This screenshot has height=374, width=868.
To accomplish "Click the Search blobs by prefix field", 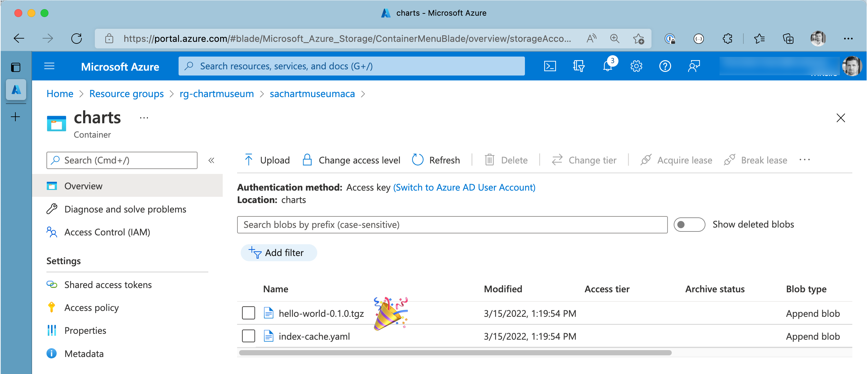I will click(452, 224).
